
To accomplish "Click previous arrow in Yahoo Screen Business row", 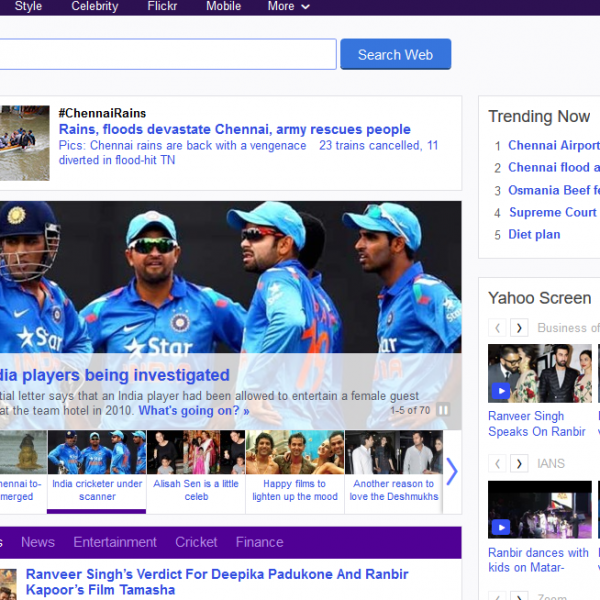I will [497, 328].
